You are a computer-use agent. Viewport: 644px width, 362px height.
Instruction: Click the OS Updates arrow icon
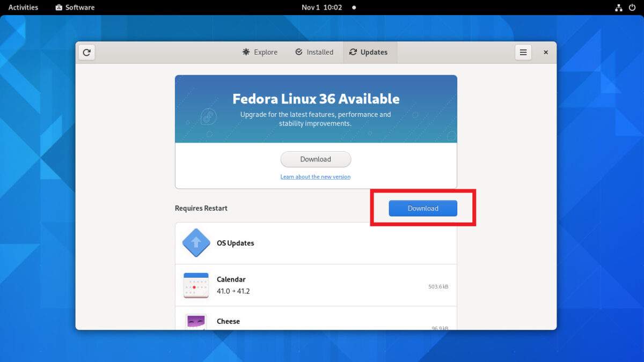tap(196, 243)
